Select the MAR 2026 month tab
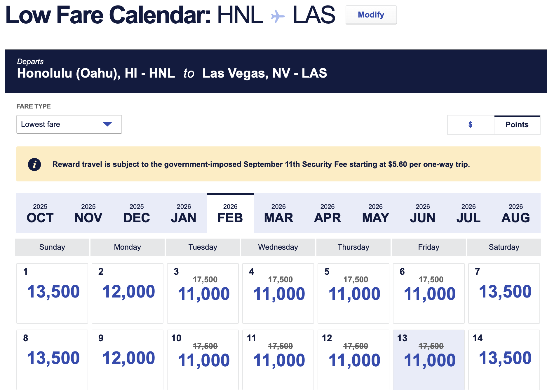Image resolution: width=547 pixels, height=392 pixels. coord(279,213)
